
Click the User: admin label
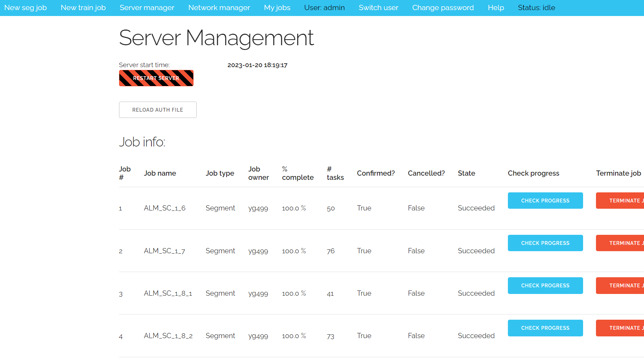click(324, 8)
